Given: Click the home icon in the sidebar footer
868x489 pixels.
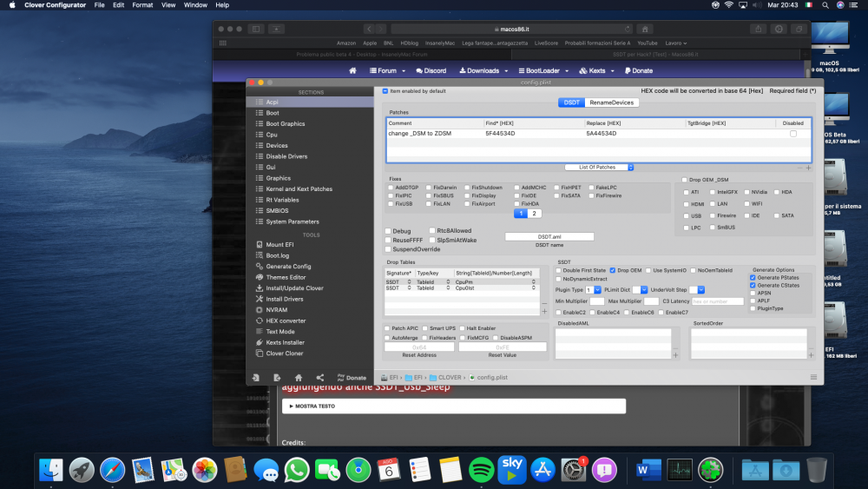Looking at the screenshot, I should pyautogui.click(x=299, y=378).
